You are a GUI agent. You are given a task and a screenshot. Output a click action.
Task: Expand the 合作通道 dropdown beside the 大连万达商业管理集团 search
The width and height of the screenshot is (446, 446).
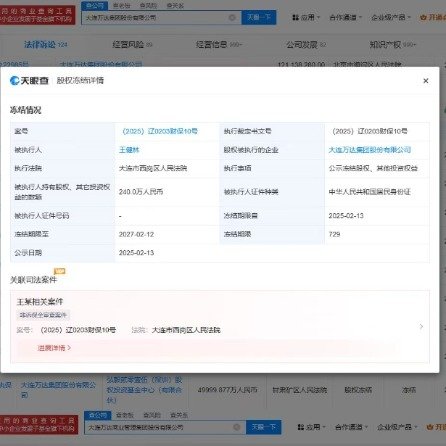pyautogui.click(x=351, y=427)
